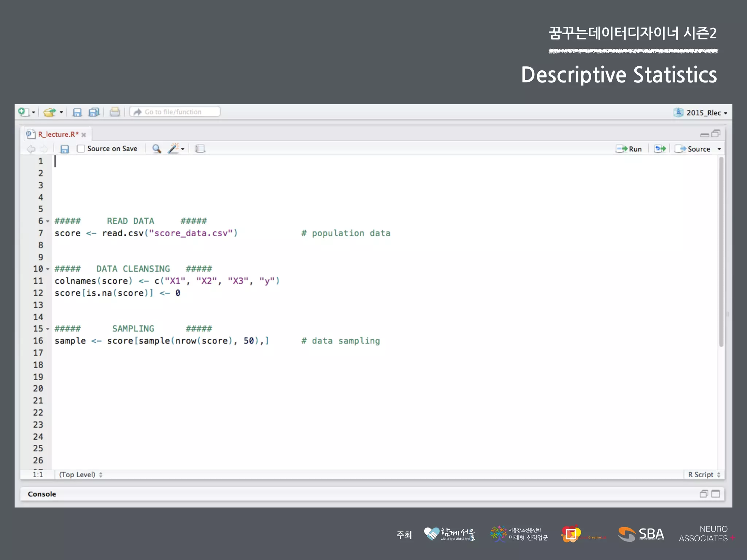This screenshot has width=747, height=560.
Task: Click the Compile Notebook icon
Action: coord(200,149)
